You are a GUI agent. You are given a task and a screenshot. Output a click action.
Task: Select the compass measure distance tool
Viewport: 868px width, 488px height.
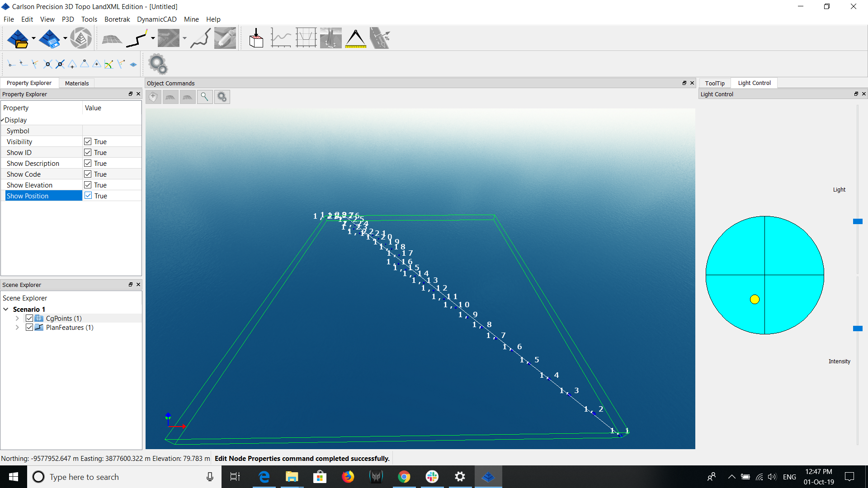[x=356, y=38]
